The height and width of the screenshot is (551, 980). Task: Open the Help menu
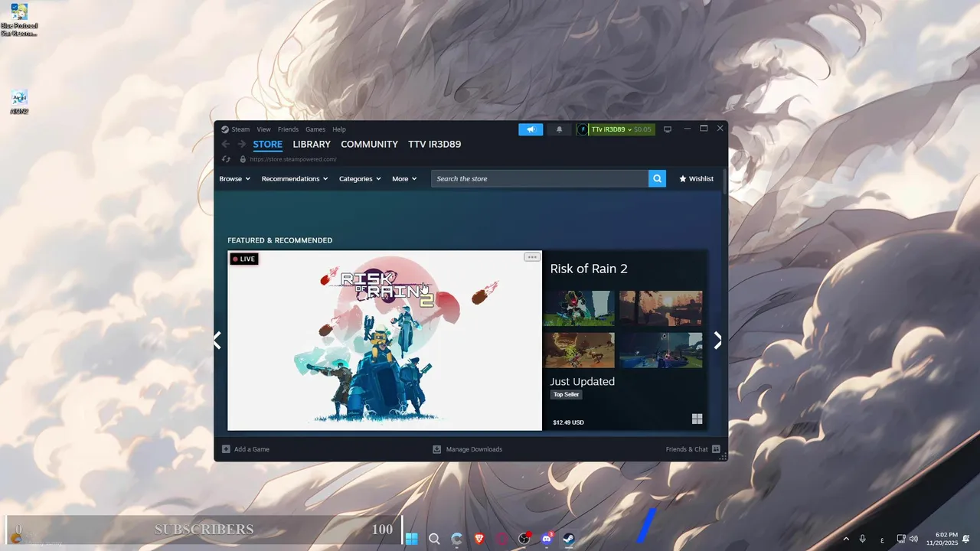[339, 129]
